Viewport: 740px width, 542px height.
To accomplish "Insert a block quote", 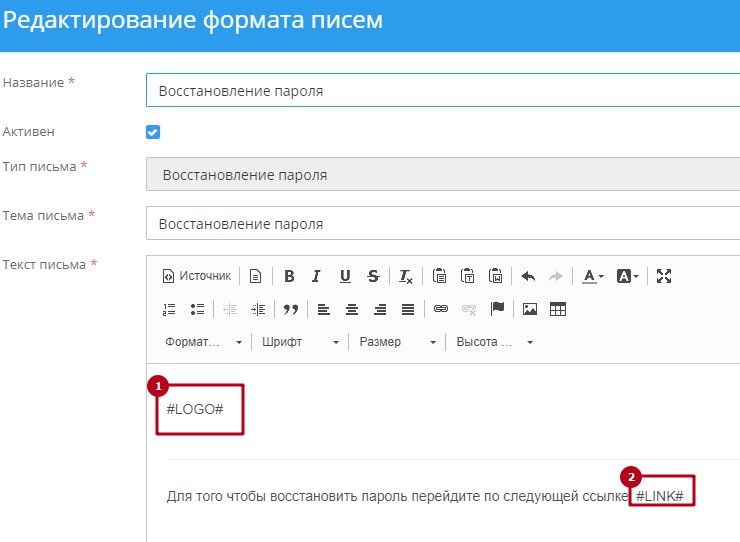I will (291, 309).
